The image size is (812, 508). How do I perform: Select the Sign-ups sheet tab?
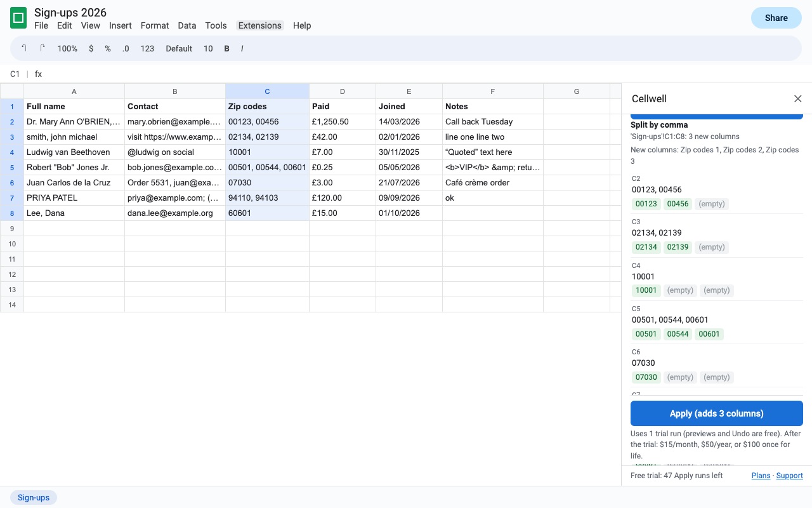tap(34, 497)
